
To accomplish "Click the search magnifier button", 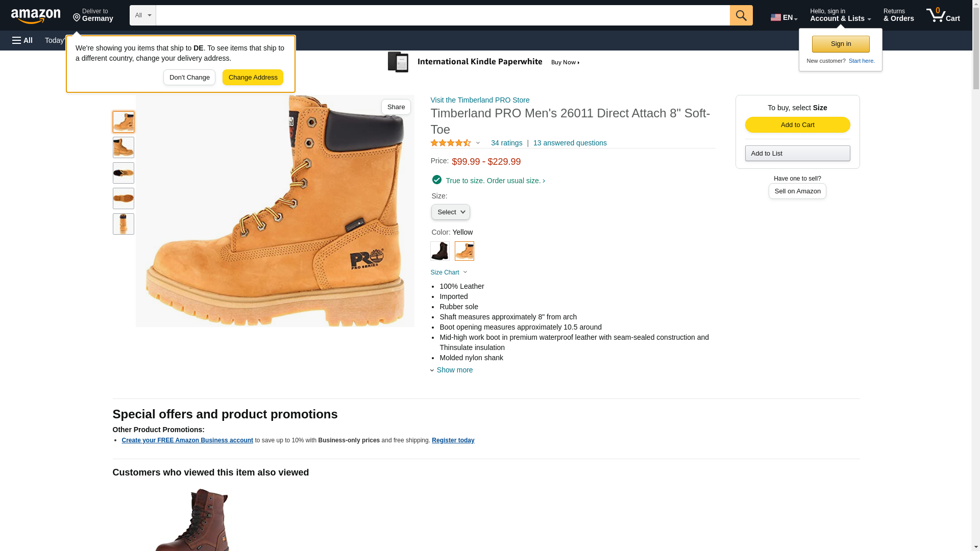I will point(741,15).
